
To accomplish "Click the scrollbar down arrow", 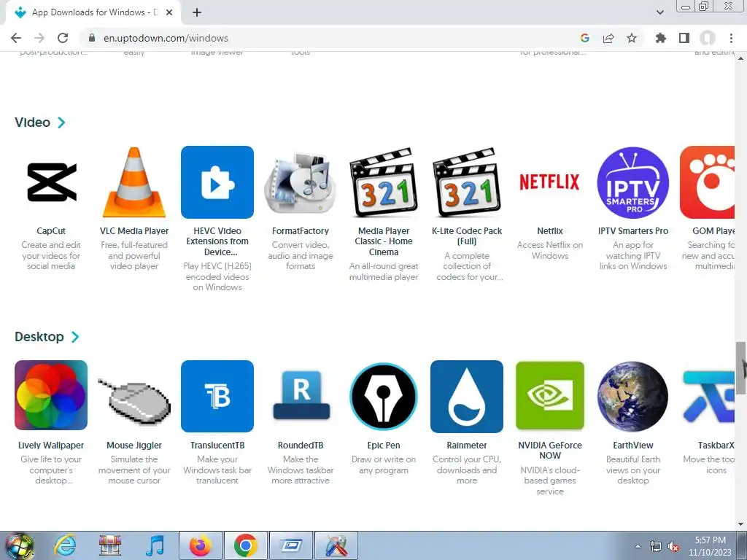I will tap(740, 524).
